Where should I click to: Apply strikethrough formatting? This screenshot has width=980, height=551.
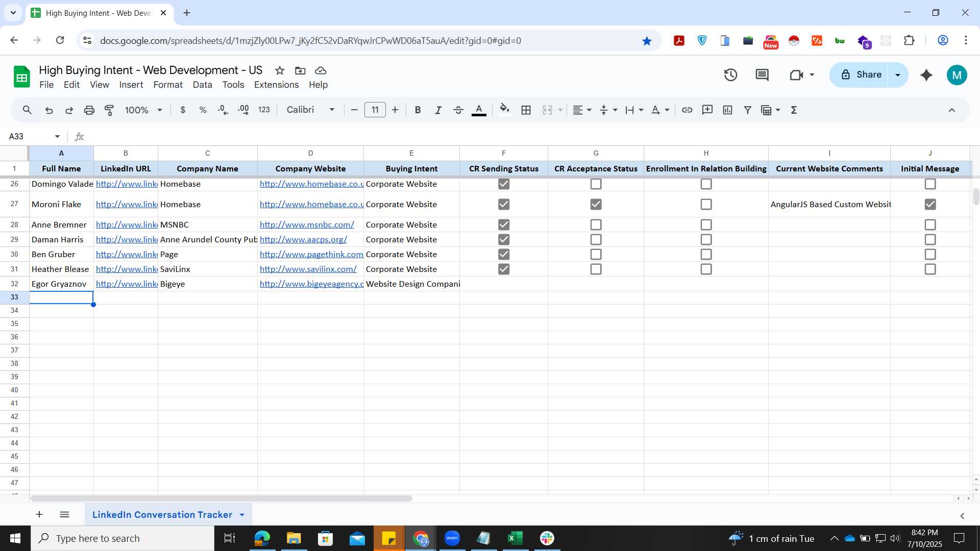click(458, 110)
